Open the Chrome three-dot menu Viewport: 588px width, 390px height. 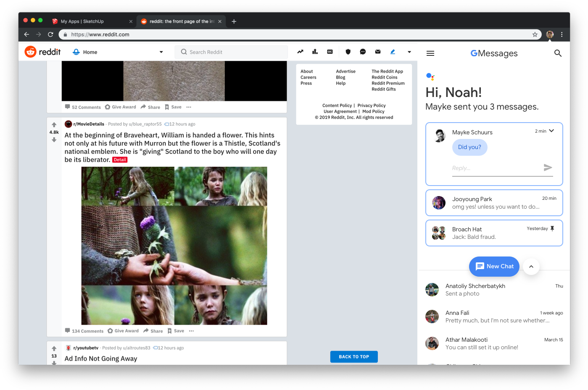click(x=562, y=34)
